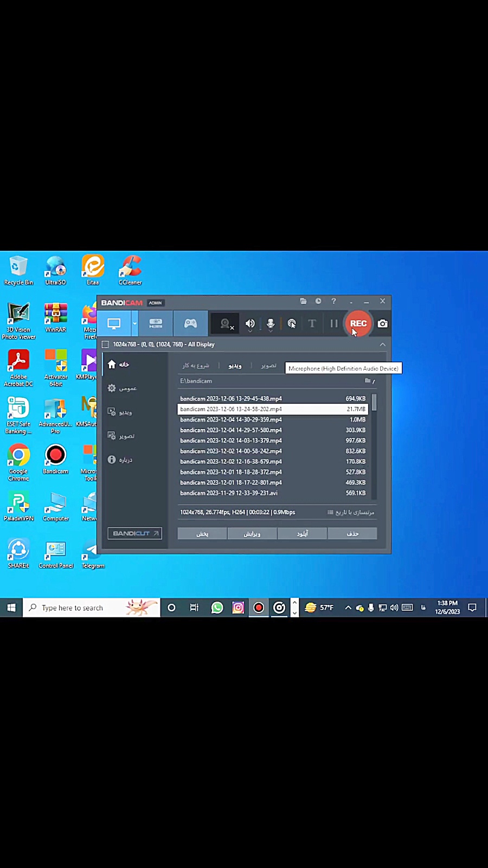Select file bandicam 2023-12-02 14-03-13-379.mp4
488x868 pixels.
[273, 441]
